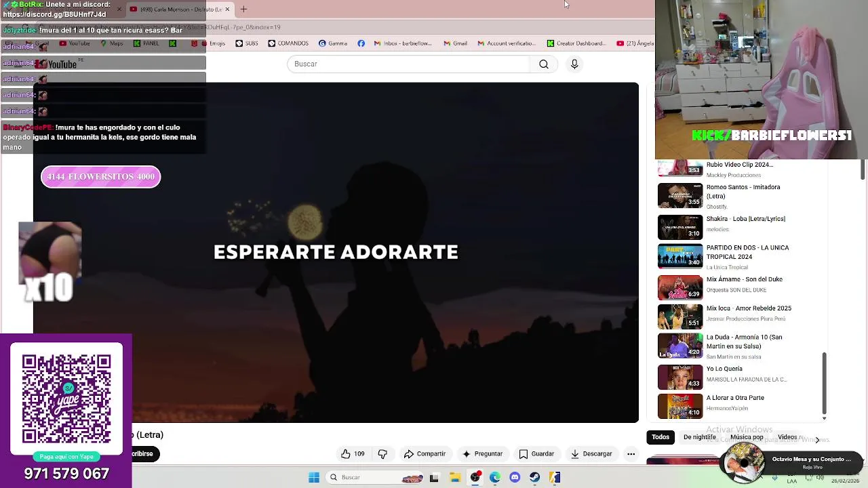
Task: Play A Llorar a Otra Parte thumbnail
Action: click(x=680, y=406)
